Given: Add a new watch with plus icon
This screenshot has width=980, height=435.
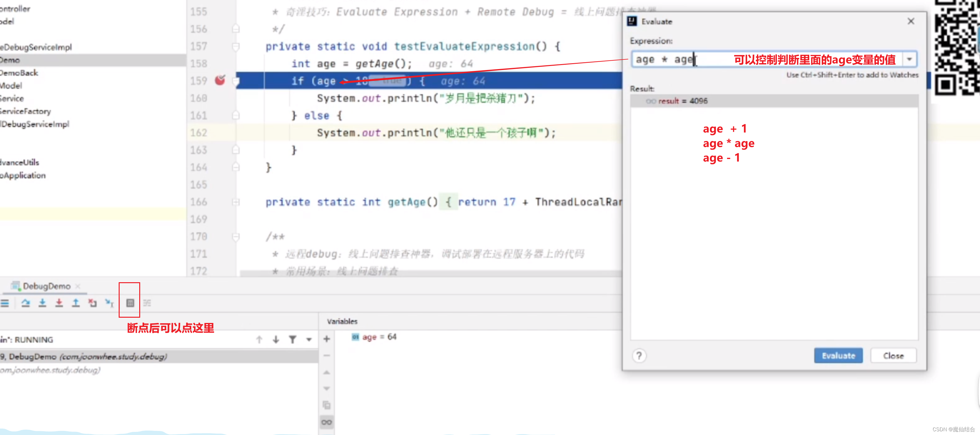Looking at the screenshot, I should tap(326, 339).
